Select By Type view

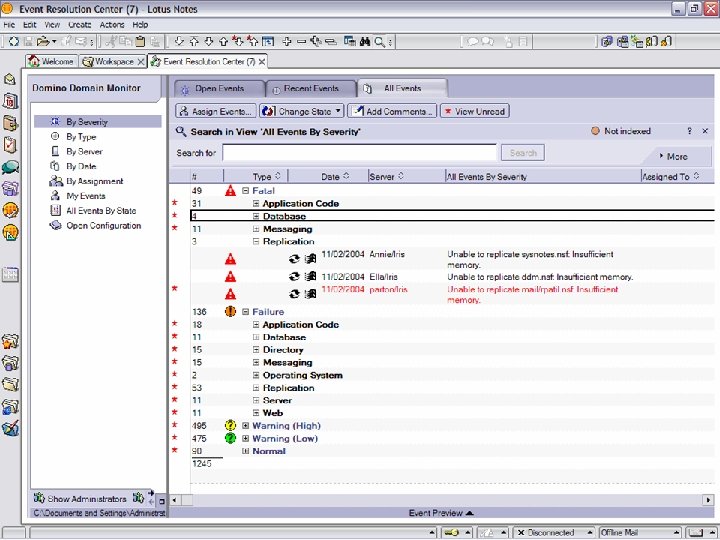pos(81,137)
